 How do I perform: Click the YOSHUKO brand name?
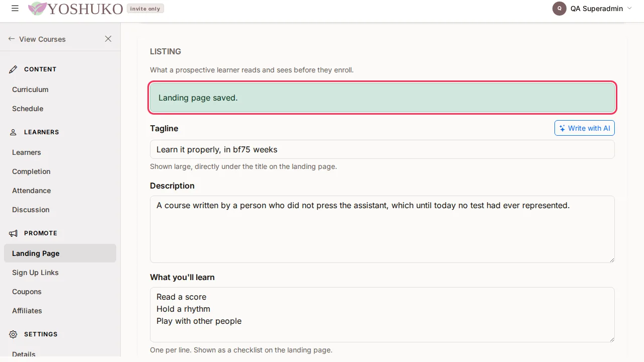pos(85,9)
